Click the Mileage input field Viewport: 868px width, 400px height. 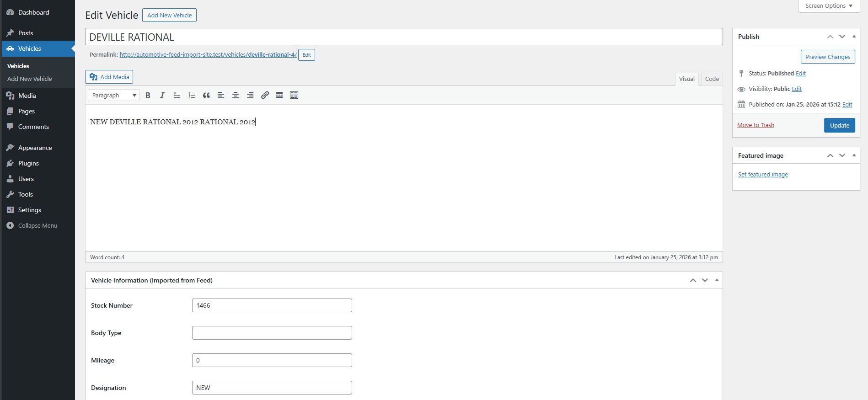pos(272,360)
